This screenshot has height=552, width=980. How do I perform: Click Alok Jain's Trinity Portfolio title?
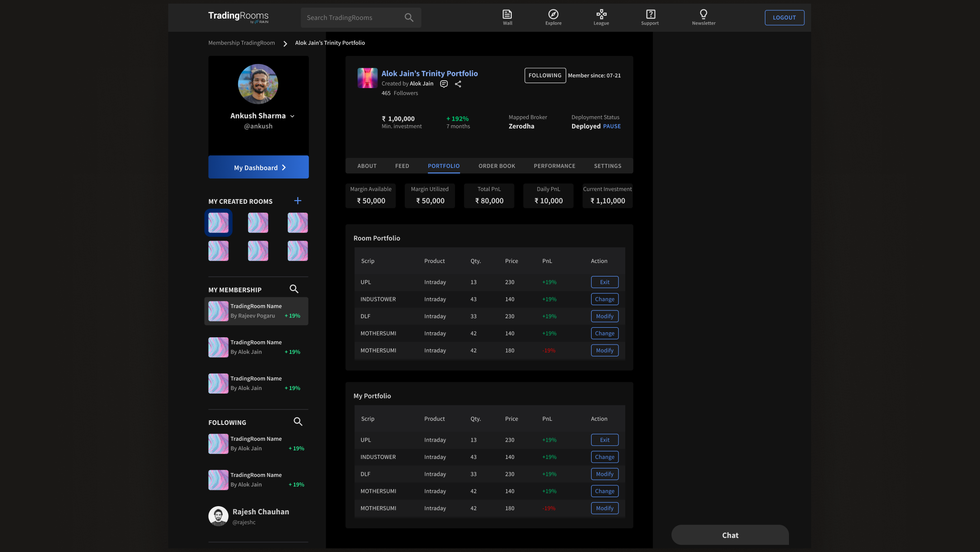click(430, 74)
